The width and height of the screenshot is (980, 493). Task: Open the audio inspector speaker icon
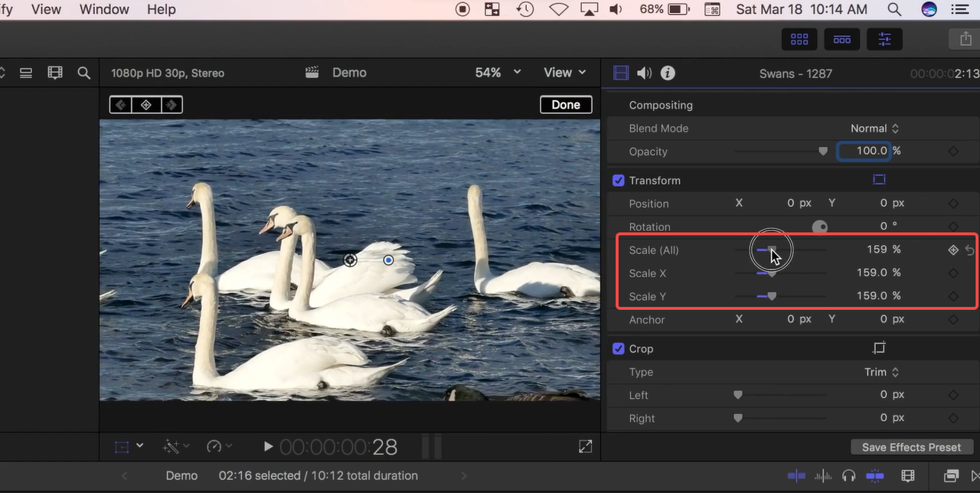(x=645, y=73)
